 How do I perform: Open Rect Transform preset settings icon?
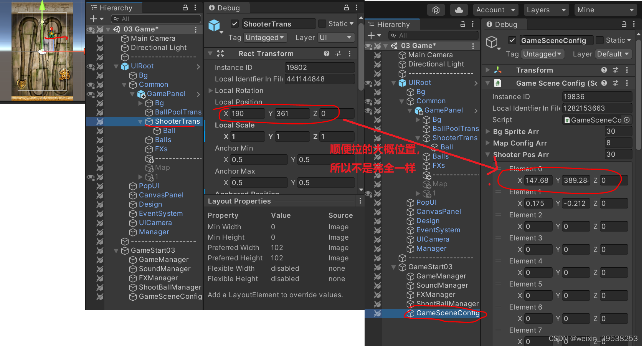point(338,53)
